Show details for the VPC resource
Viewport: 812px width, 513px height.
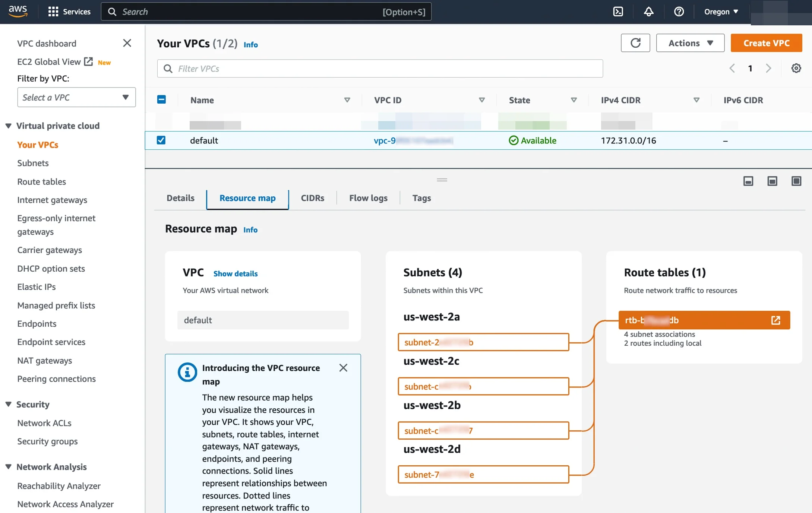coord(235,273)
